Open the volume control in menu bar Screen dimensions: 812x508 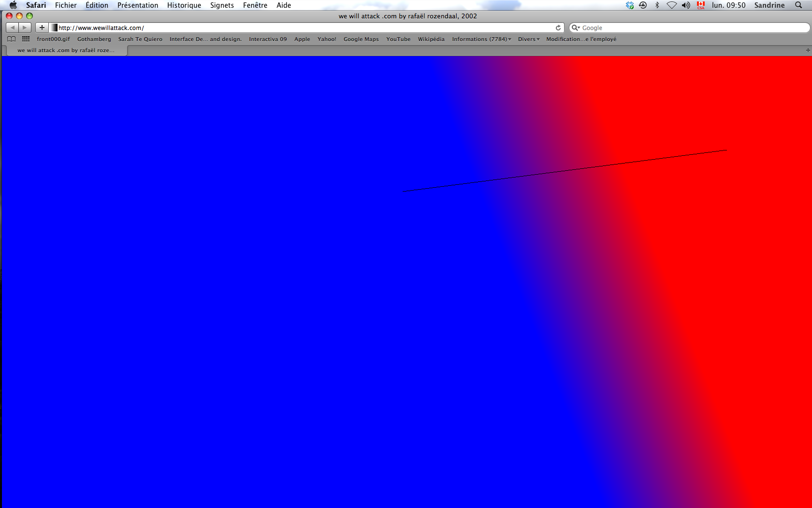coord(686,5)
